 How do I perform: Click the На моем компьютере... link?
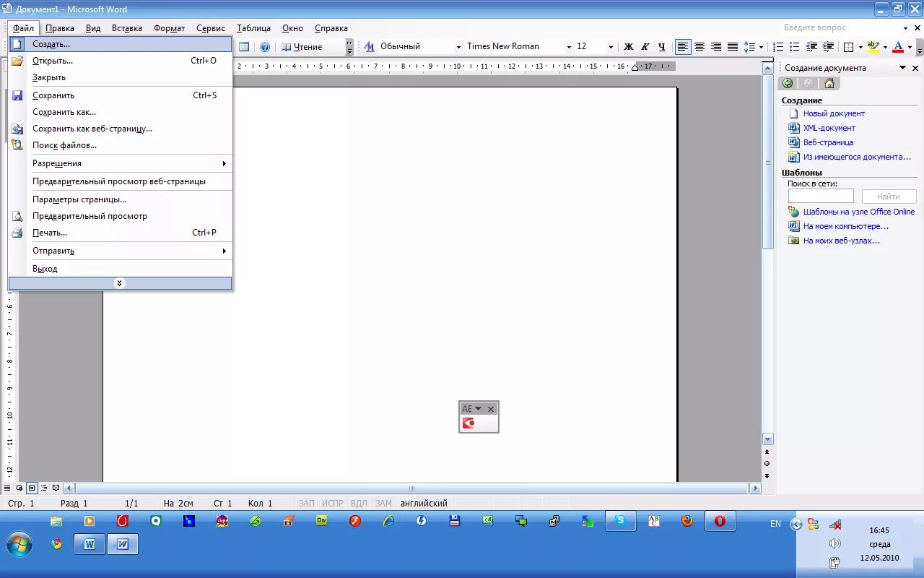[x=846, y=226]
